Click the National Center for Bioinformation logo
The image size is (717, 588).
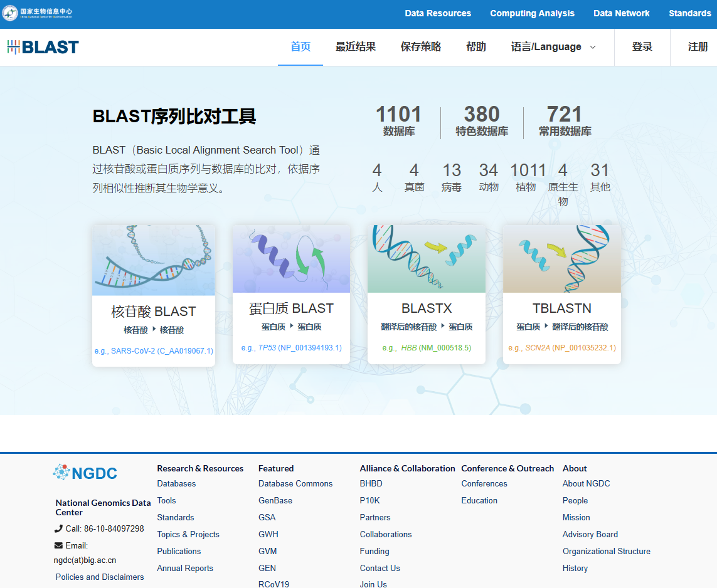(x=38, y=13)
